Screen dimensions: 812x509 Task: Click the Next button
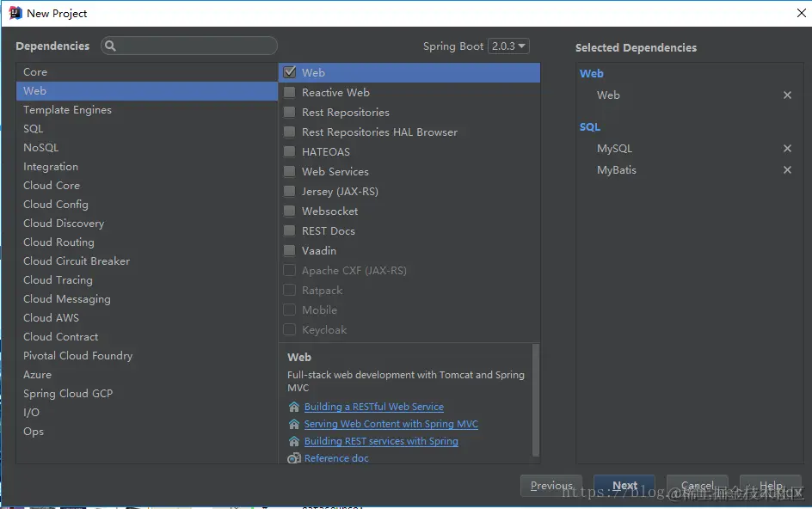pos(624,486)
